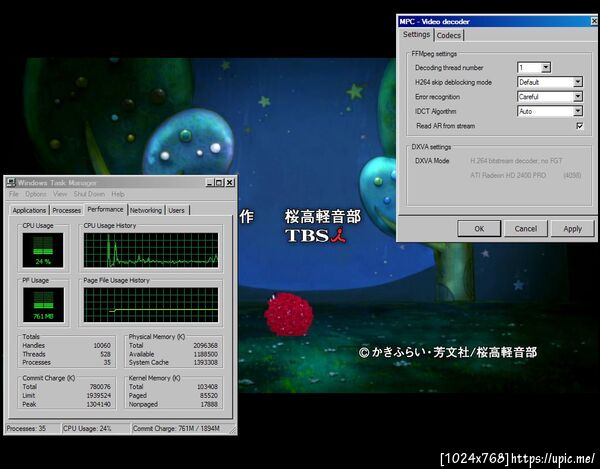Click the Commit Charge Peak value 1304140
The width and height of the screenshot is (600, 469).
98,404
